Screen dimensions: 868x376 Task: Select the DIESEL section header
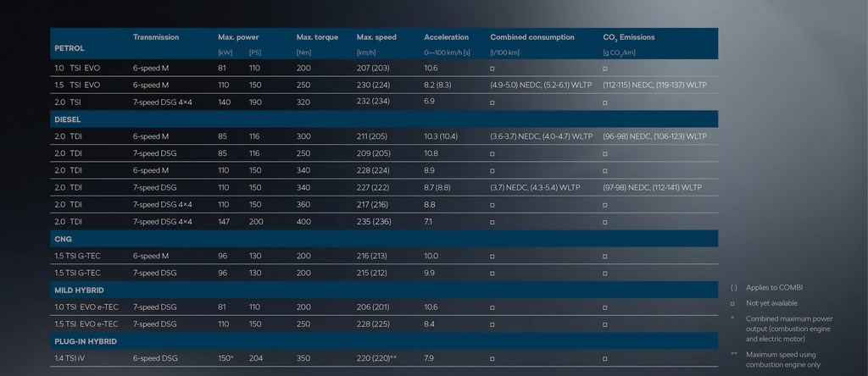pyautogui.click(x=68, y=119)
